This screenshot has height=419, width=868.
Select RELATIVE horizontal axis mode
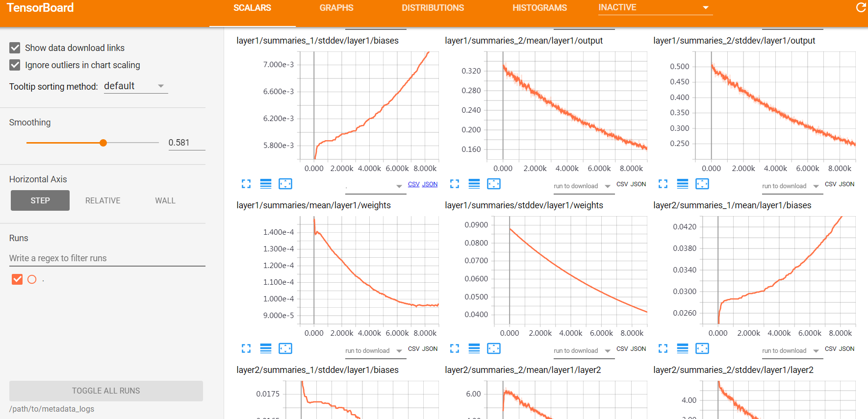tap(103, 200)
